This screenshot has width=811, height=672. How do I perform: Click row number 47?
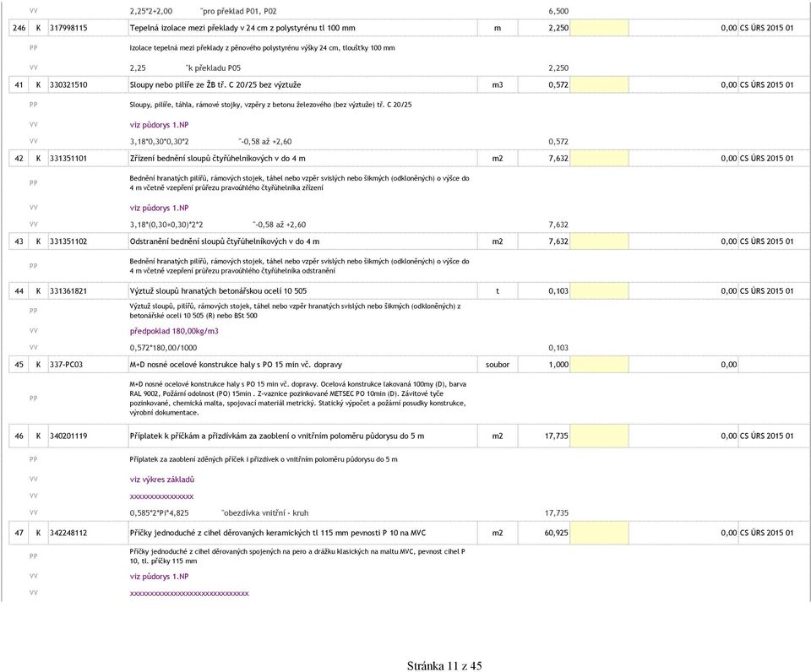19,533
